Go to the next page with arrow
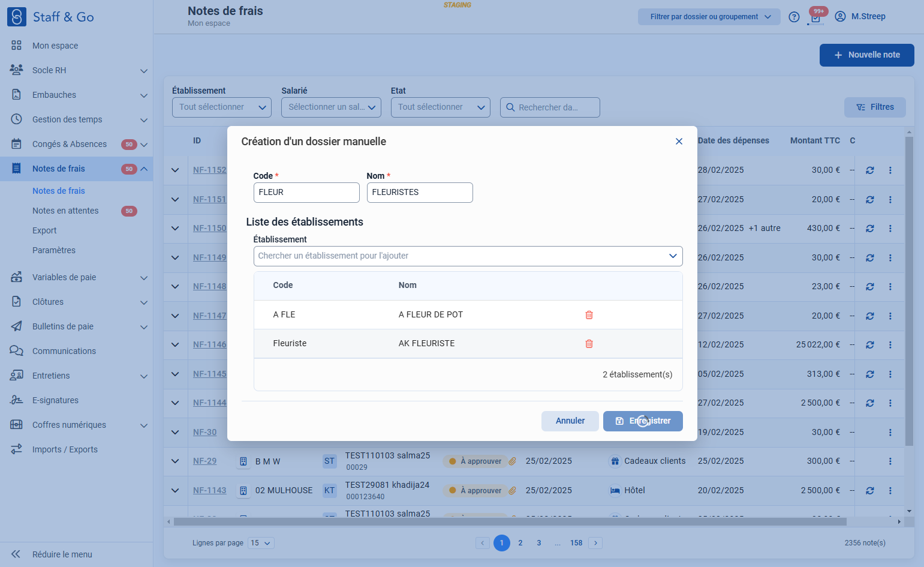The height and width of the screenshot is (567, 924). (595, 543)
